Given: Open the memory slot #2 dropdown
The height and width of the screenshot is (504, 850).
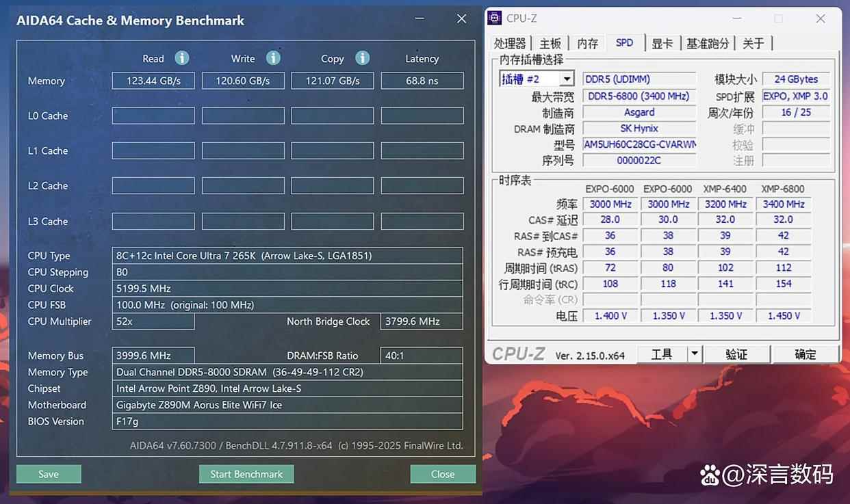Looking at the screenshot, I should 566,79.
